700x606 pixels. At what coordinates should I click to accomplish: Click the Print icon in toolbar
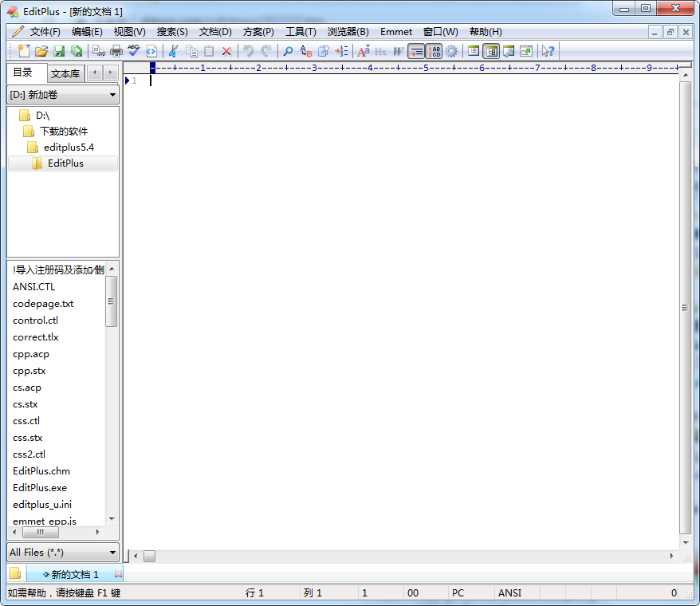pyautogui.click(x=116, y=51)
